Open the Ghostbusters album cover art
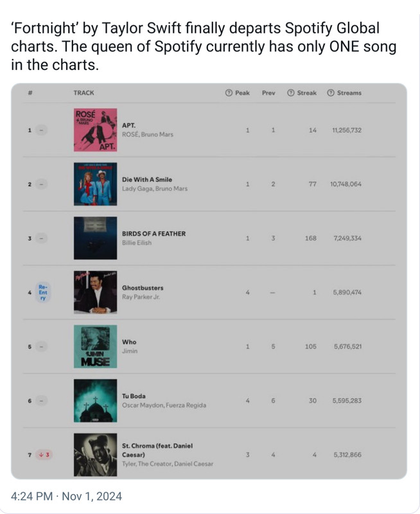This screenshot has height=514, width=420. pyautogui.click(x=95, y=292)
